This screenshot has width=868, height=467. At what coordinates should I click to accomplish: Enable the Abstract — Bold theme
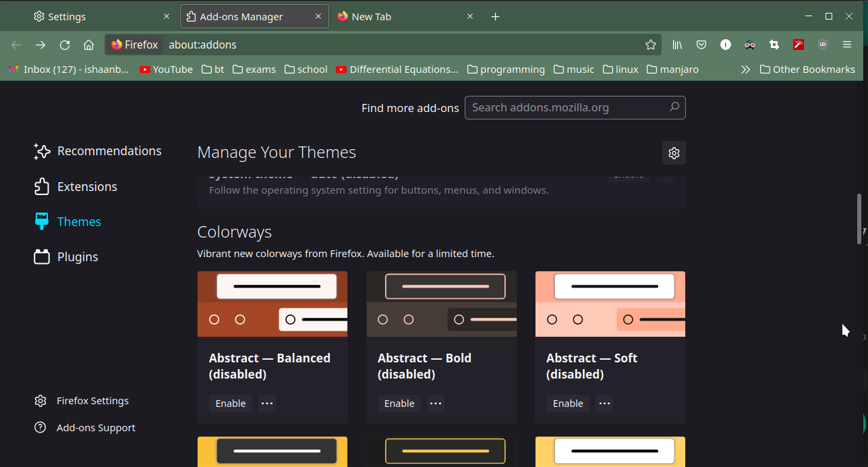pyautogui.click(x=399, y=404)
